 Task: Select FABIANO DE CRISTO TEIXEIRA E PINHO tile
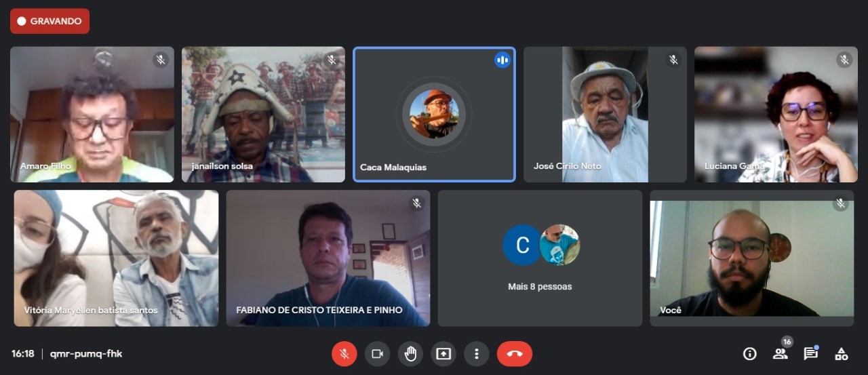(x=328, y=258)
